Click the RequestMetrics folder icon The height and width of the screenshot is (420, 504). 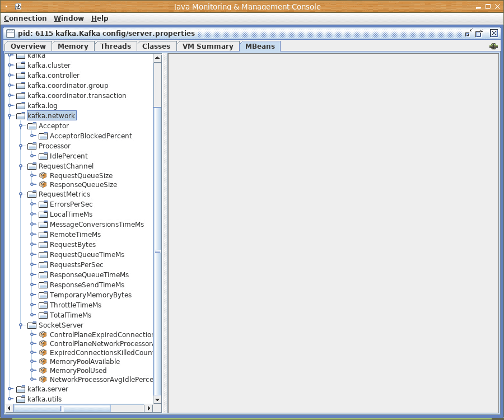(32, 194)
